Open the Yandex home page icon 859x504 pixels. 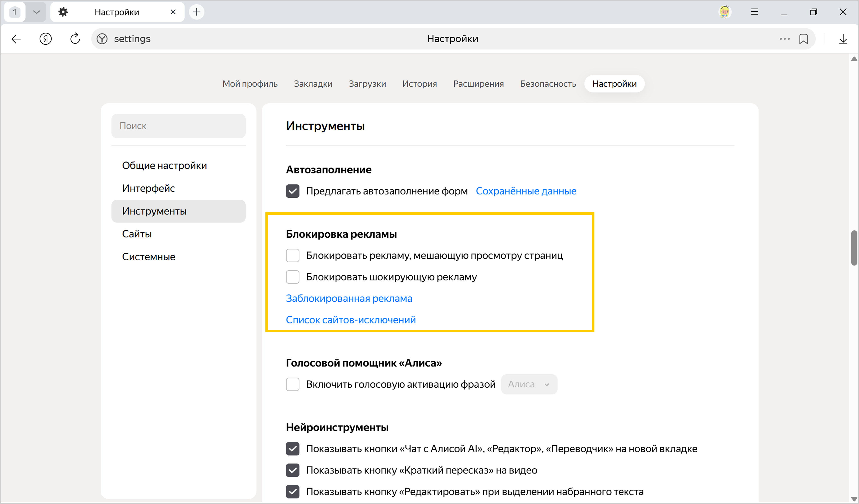coord(45,39)
